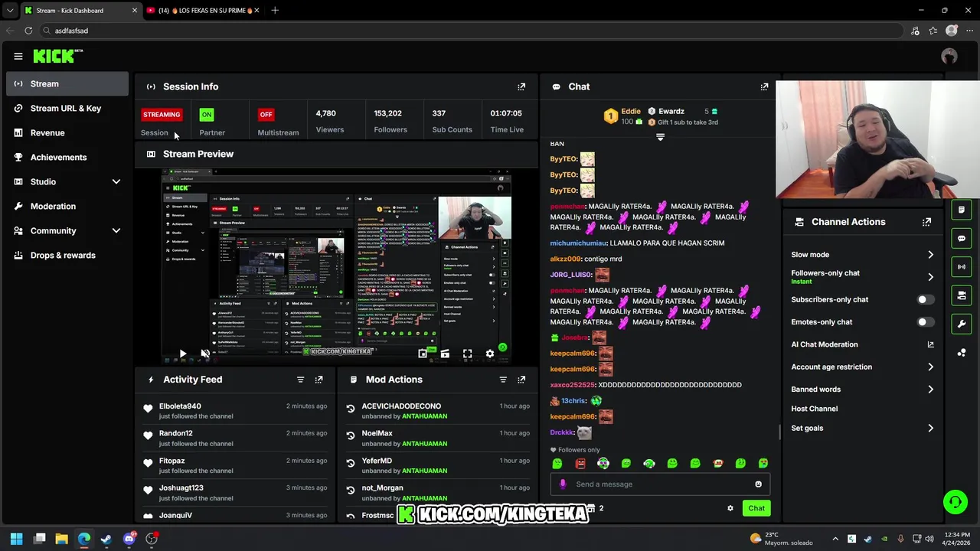Pop out the Channel Actions panel
The width and height of the screenshot is (980, 551).
tap(926, 222)
